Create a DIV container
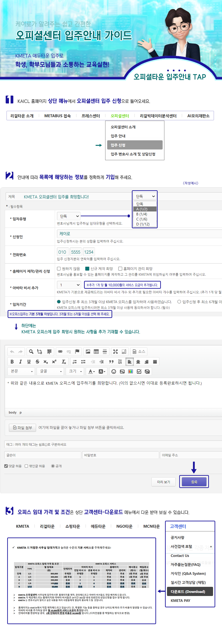The height and width of the screenshot is (644, 222). [x=120, y=362]
